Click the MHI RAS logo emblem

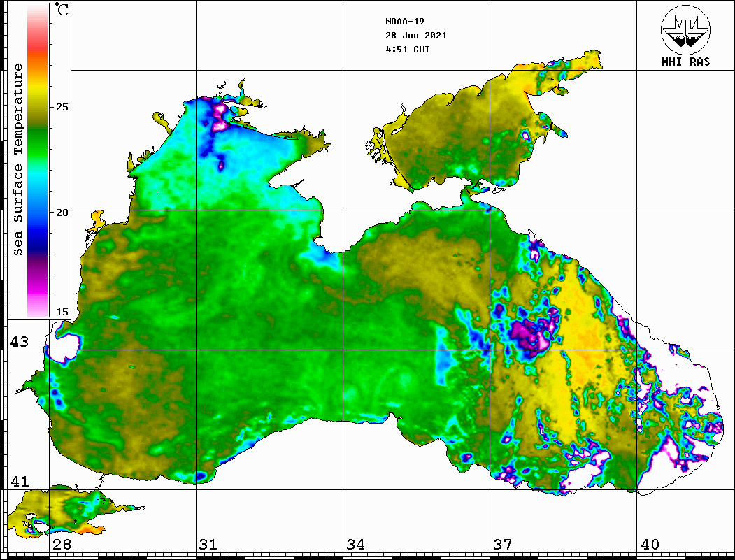[686, 30]
